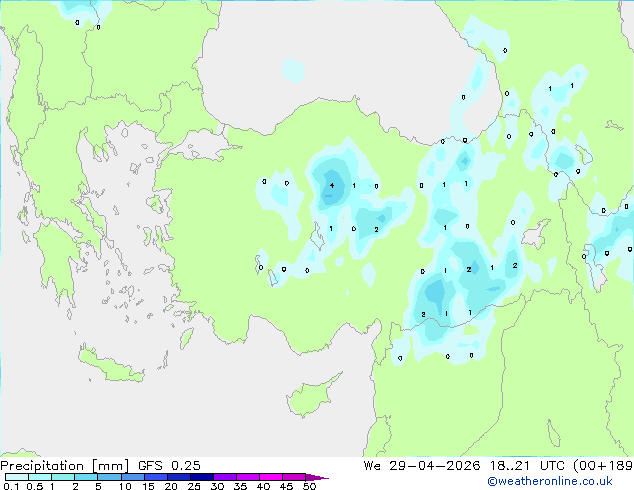Pick the 15–20 mm blue legend swatch
The height and width of the screenshot is (490, 634).
click(156, 477)
